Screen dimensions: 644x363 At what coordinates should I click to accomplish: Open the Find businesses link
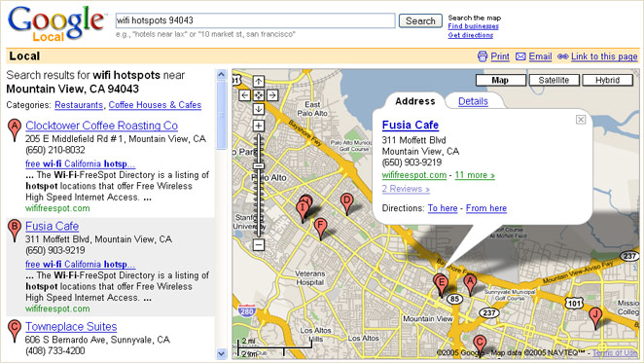pyautogui.click(x=473, y=26)
